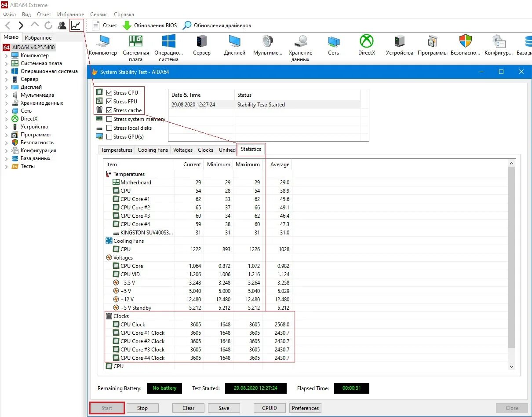532x417 pixels.
Task: Expand the Сервер tree node
Action: [6, 79]
